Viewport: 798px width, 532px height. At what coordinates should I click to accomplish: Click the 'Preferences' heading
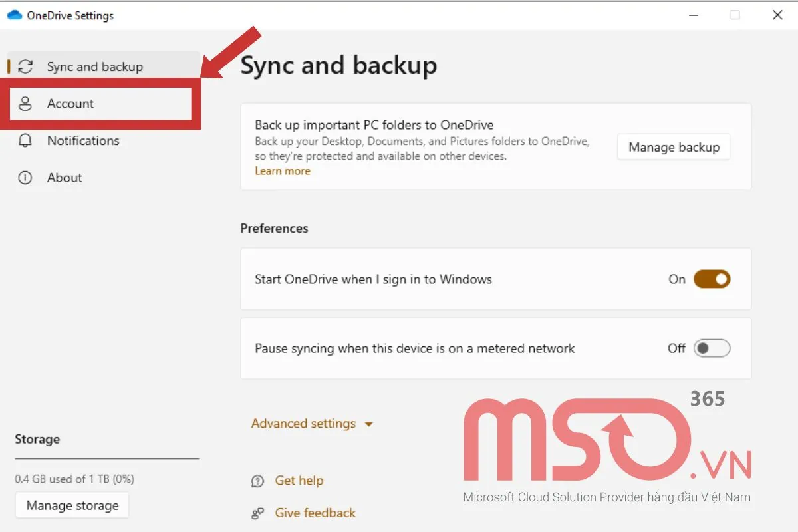pyautogui.click(x=274, y=228)
